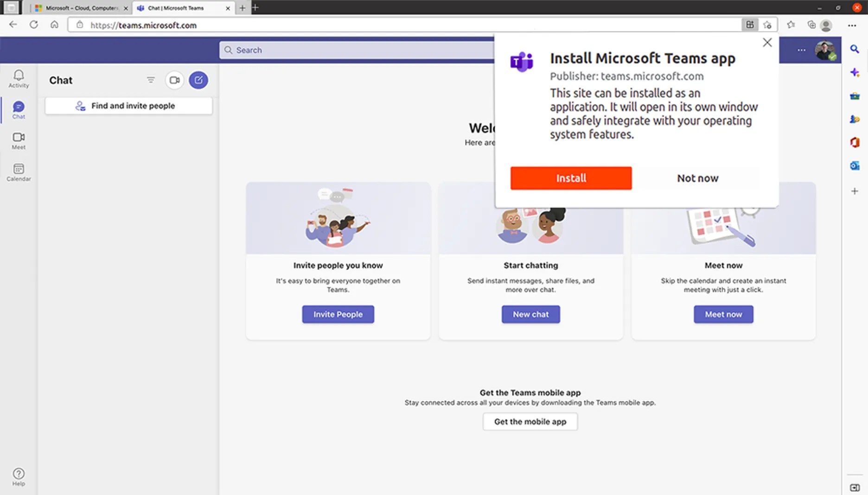Open a new browser tab
The height and width of the screenshot is (495, 868).
pos(243,8)
